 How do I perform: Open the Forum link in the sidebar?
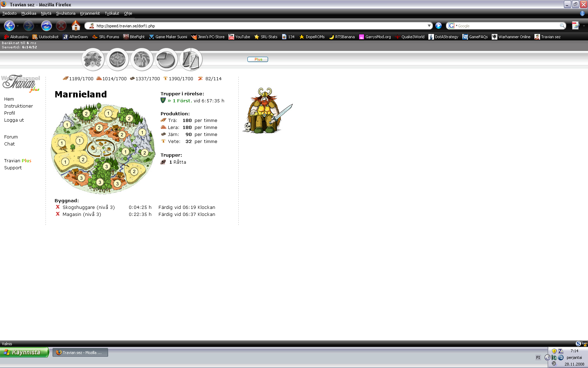(11, 137)
